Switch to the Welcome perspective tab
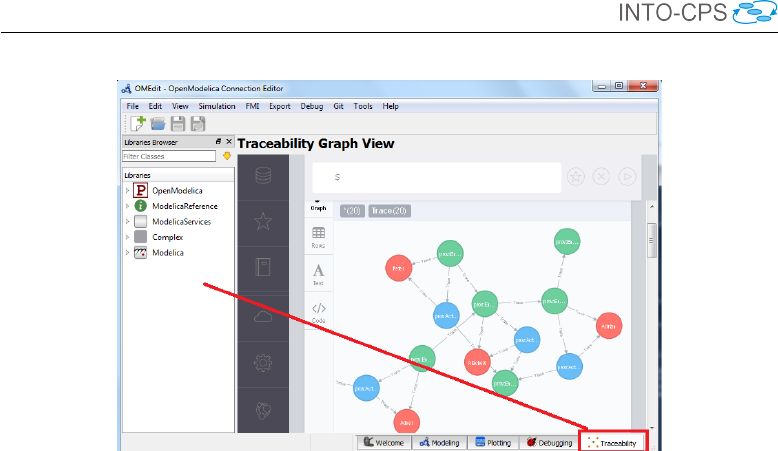The image size is (778, 451). [x=384, y=443]
